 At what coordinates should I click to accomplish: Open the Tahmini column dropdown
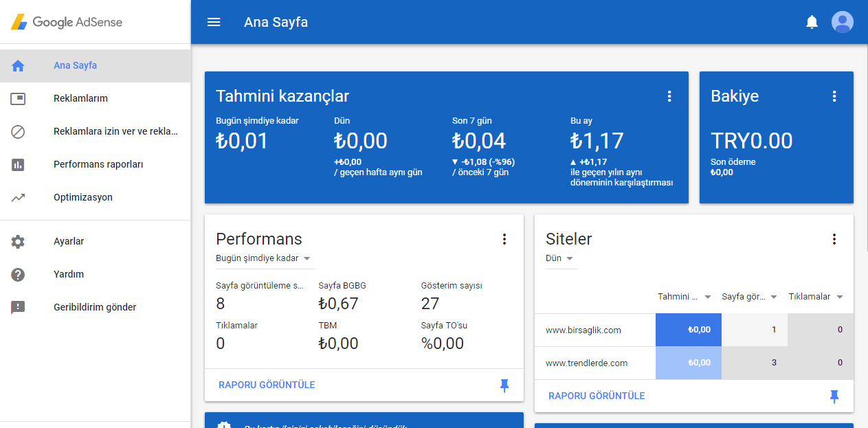pyautogui.click(x=684, y=297)
